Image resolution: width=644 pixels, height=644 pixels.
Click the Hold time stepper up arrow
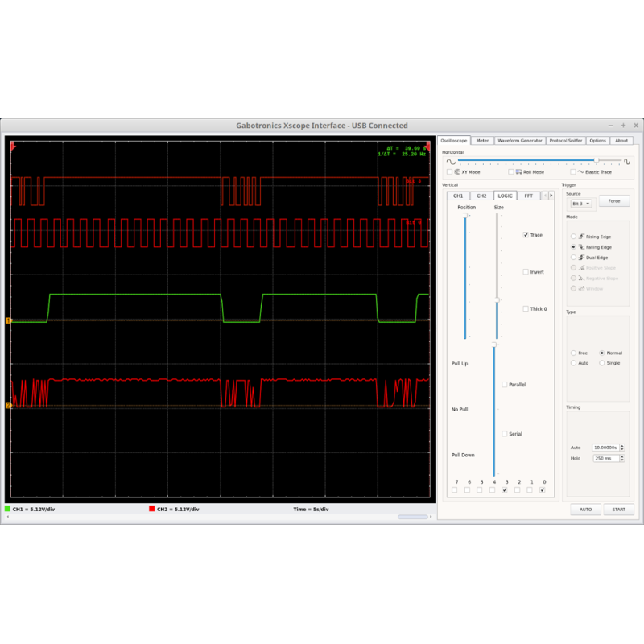tap(622, 456)
